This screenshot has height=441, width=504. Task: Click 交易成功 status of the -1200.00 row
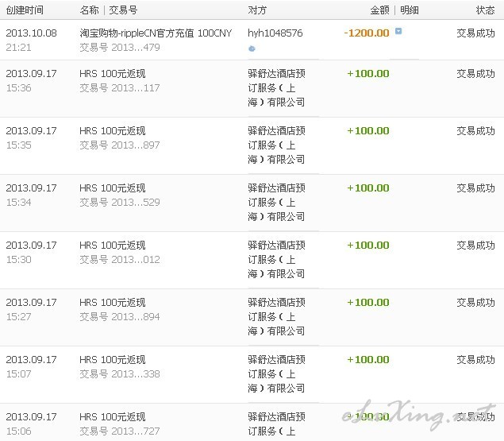click(475, 33)
